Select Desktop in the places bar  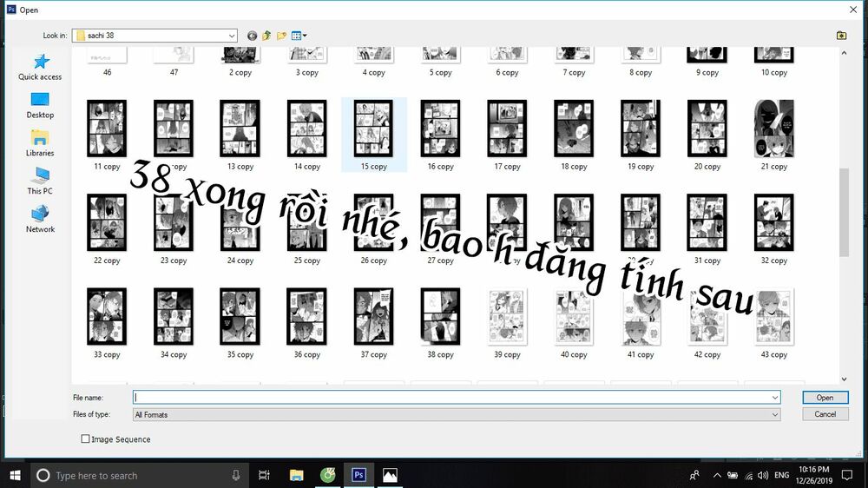click(40, 105)
